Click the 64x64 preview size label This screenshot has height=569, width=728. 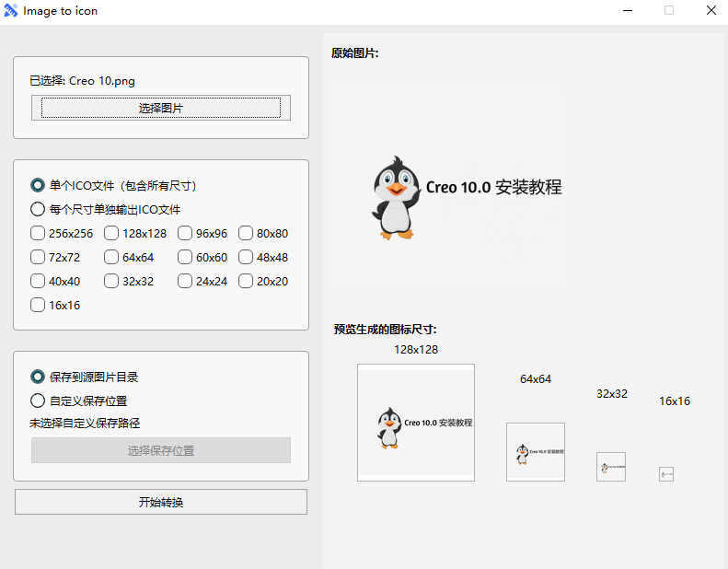coord(536,379)
